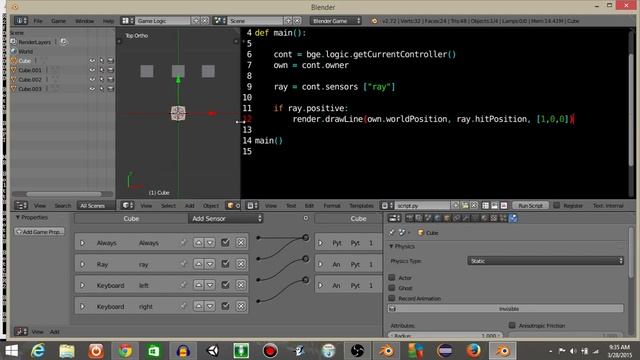Open Windows Start menu
This screenshot has height=360, width=640.
coord(11,351)
